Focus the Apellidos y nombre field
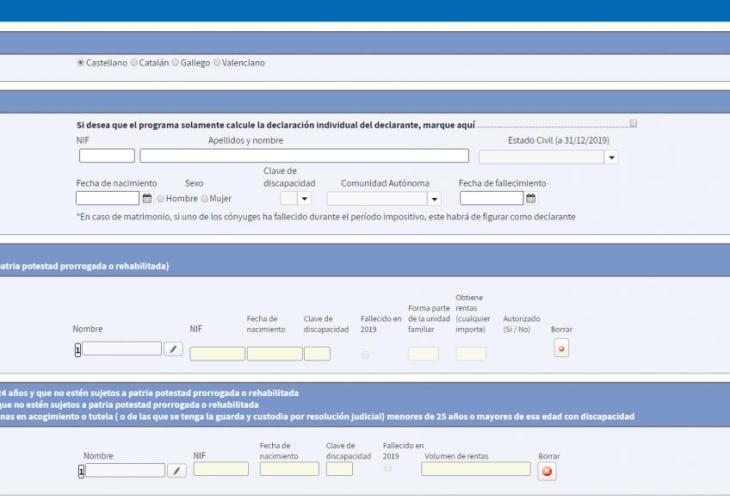Screen dimensions: 730x500 pos(304,156)
